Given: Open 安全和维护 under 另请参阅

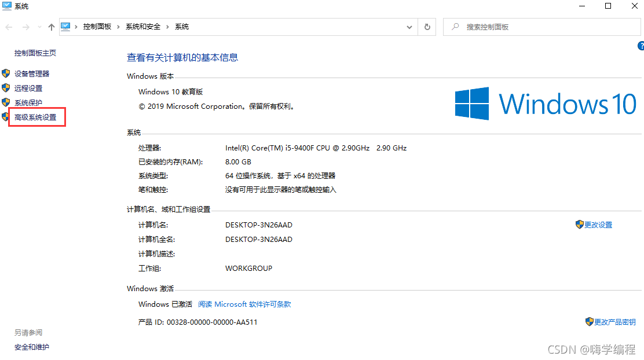Looking at the screenshot, I should pyautogui.click(x=32, y=347).
